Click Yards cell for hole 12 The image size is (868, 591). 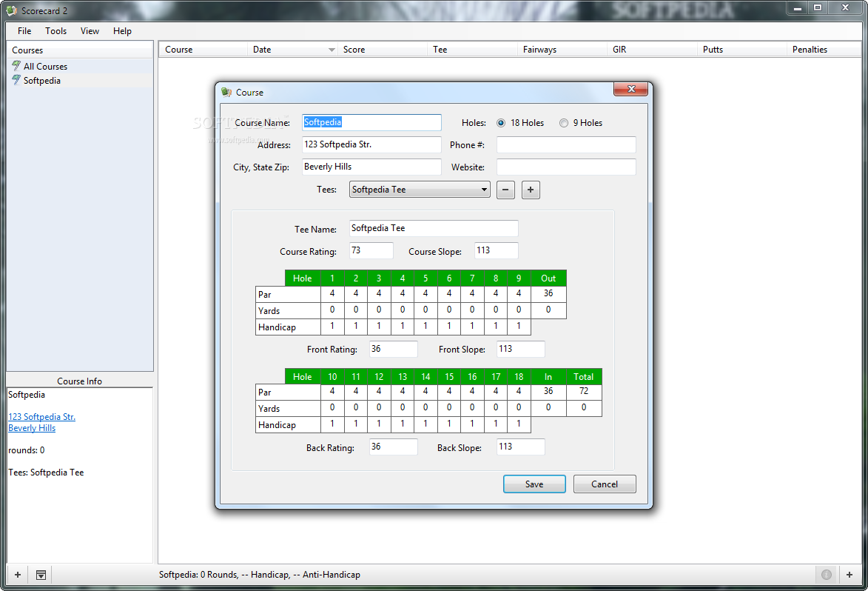tap(379, 407)
